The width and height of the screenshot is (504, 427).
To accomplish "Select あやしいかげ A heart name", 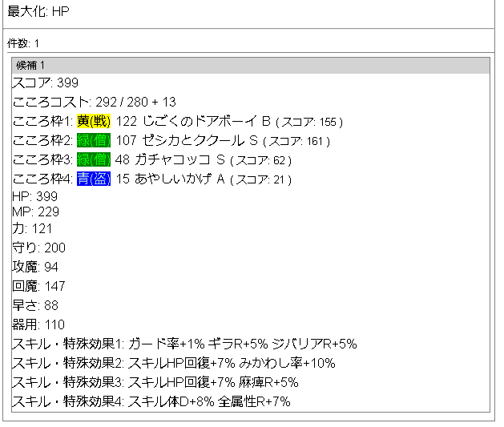I will [x=179, y=179].
